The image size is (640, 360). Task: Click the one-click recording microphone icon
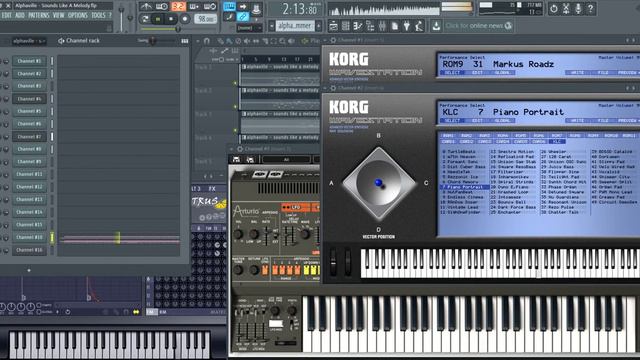pyautogui.click(x=578, y=8)
